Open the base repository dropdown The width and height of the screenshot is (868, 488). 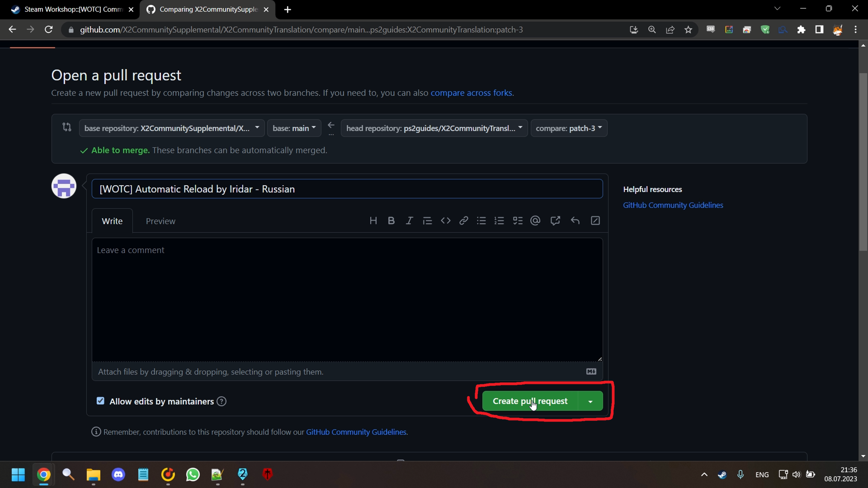[172, 128]
